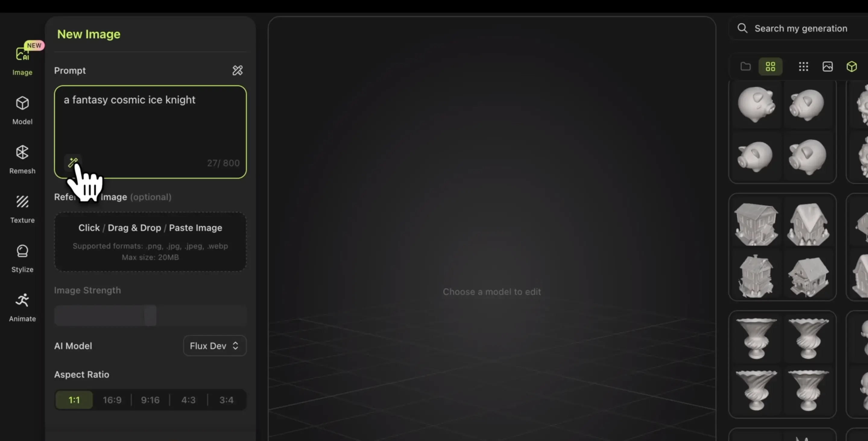Click the magic wand enhance prompt icon
This screenshot has width=868, height=441.
coord(73,162)
